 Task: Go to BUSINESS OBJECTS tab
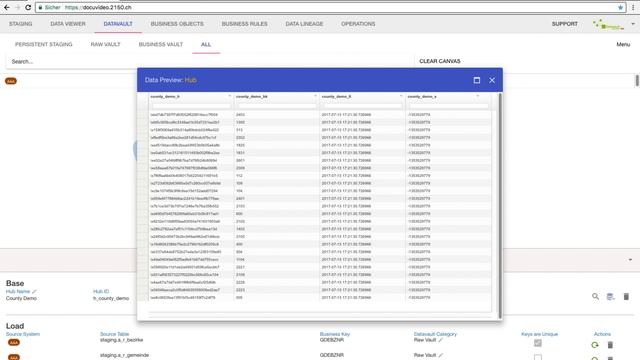tap(177, 24)
